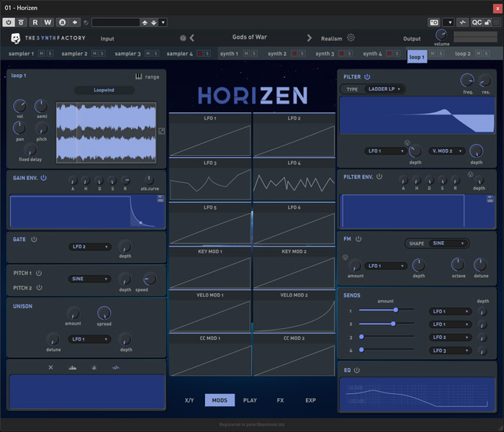Screen dimensions: 504x432
Task: Open the FM SHAPE Sine dropdown
Action: coord(449,243)
